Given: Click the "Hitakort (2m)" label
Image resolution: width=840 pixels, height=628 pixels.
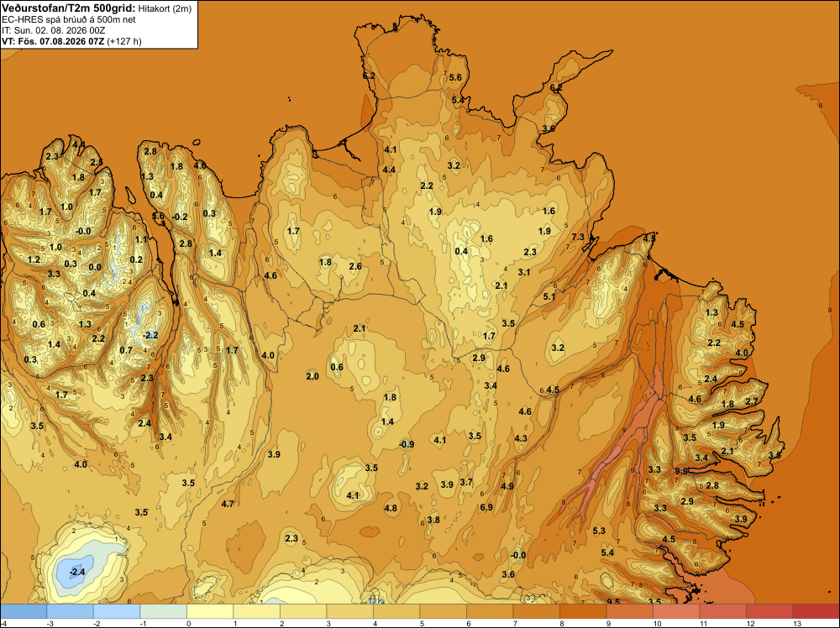Looking at the screenshot, I should (165, 8).
